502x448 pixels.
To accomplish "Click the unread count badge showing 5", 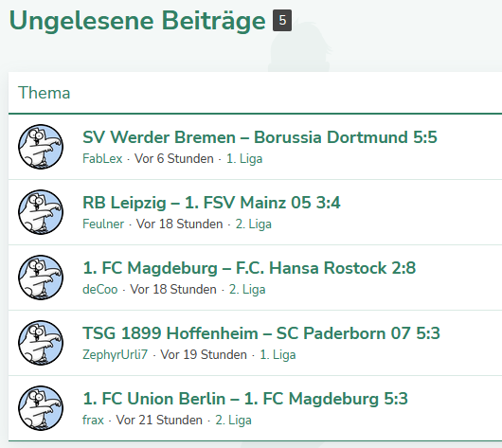I will pyautogui.click(x=282, y=20).
